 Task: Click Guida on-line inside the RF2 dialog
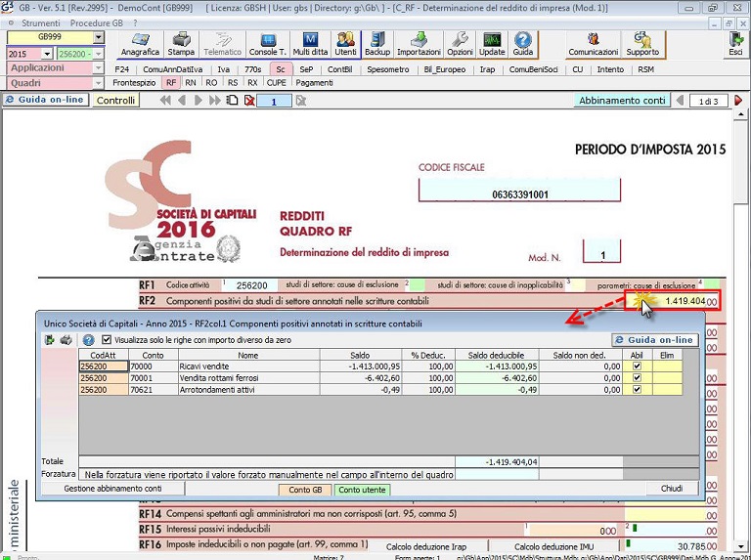[x=655, y=340]
